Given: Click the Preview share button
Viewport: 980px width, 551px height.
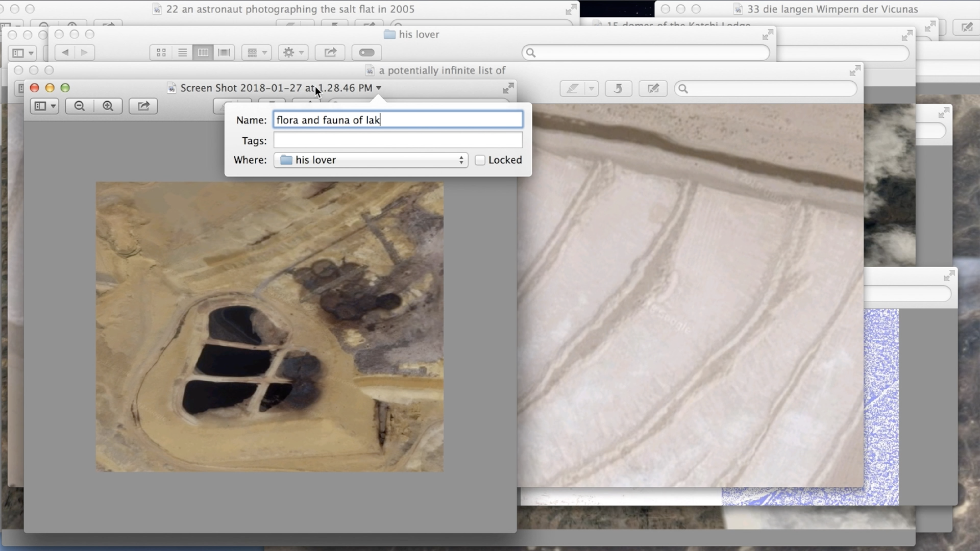Looking at the screenshot, I should point(143,106).
